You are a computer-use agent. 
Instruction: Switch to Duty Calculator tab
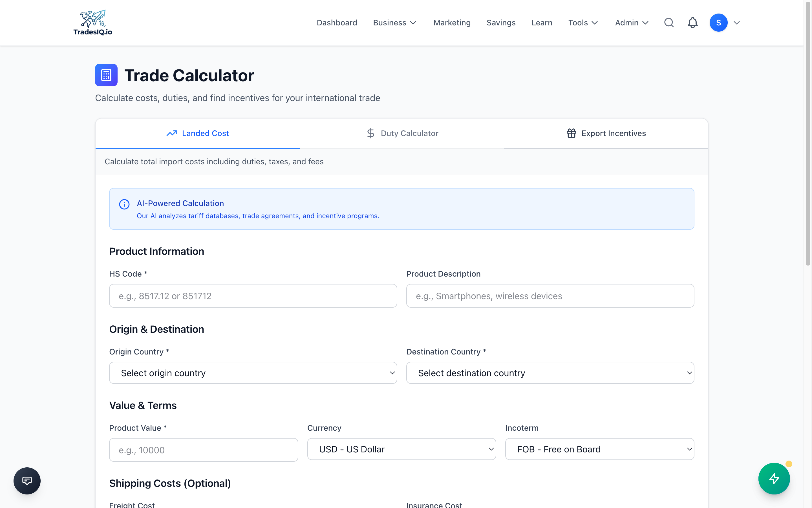tap(402, 133)
